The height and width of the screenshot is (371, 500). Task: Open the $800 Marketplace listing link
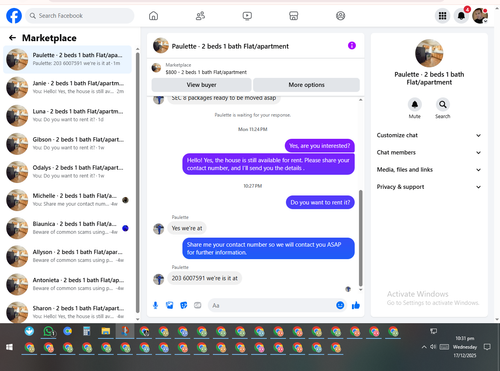click(206, 72)
